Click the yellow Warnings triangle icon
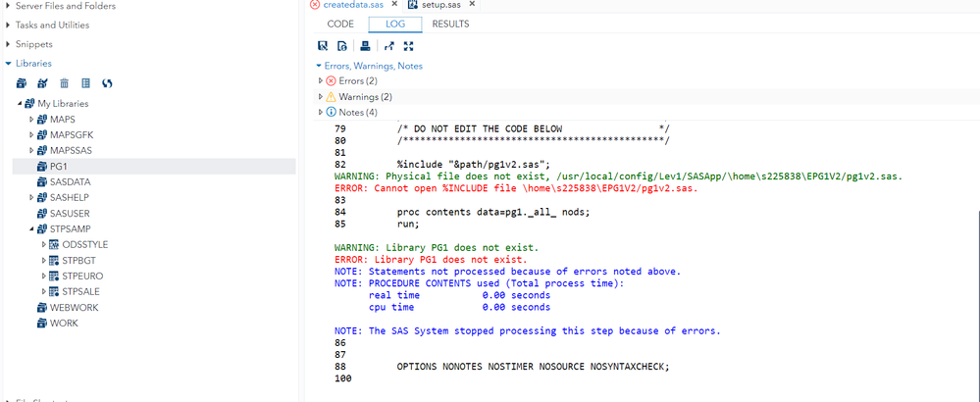Image resolution: width=980 pixels, height=402 pixels. pyautogui.click(x=332, y=97)
